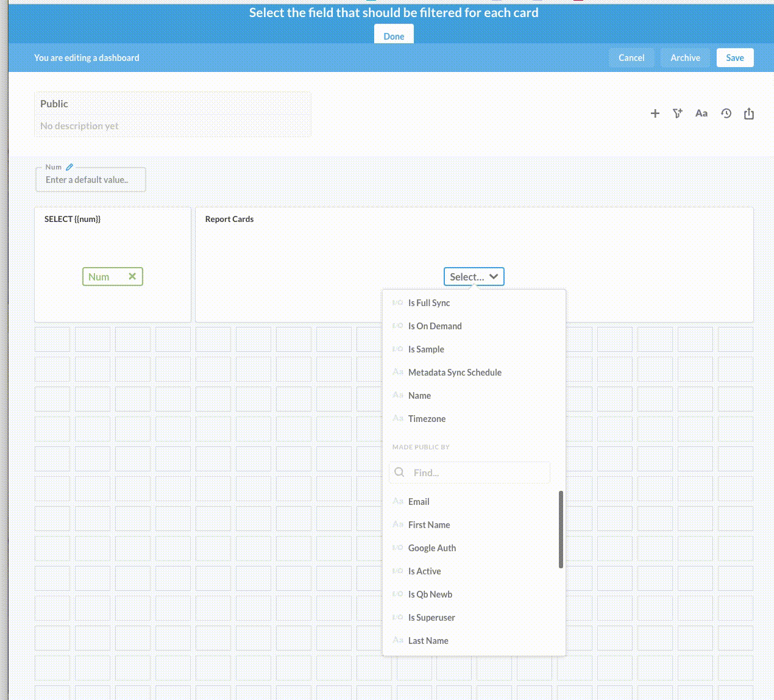
Task: Select the Timezone field
Action: [x=427, y=419]
